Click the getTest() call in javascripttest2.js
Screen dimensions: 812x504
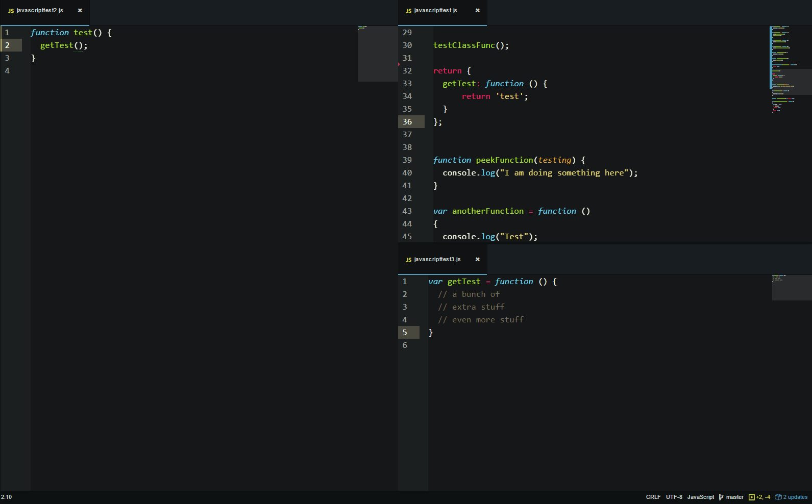(x=57, y=45)
